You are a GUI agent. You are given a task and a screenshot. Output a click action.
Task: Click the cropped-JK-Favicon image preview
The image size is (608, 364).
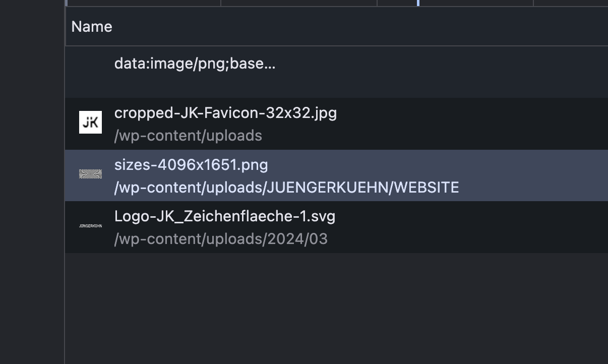90,122
